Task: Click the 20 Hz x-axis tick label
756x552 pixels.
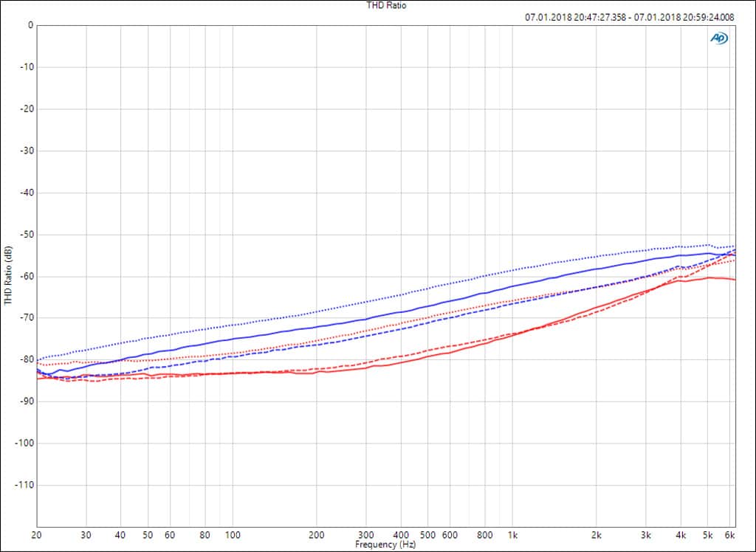Action: click(37, 535)
